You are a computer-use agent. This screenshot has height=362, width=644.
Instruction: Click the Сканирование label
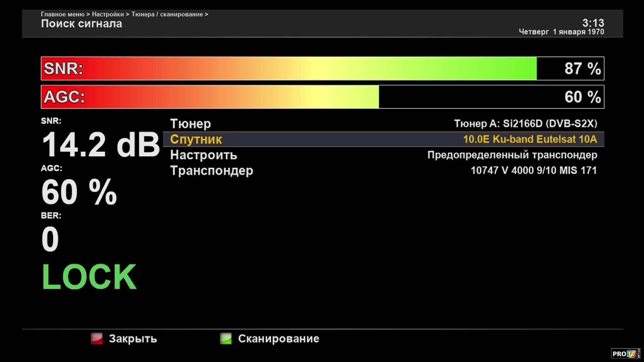click(x=278, y=339)
